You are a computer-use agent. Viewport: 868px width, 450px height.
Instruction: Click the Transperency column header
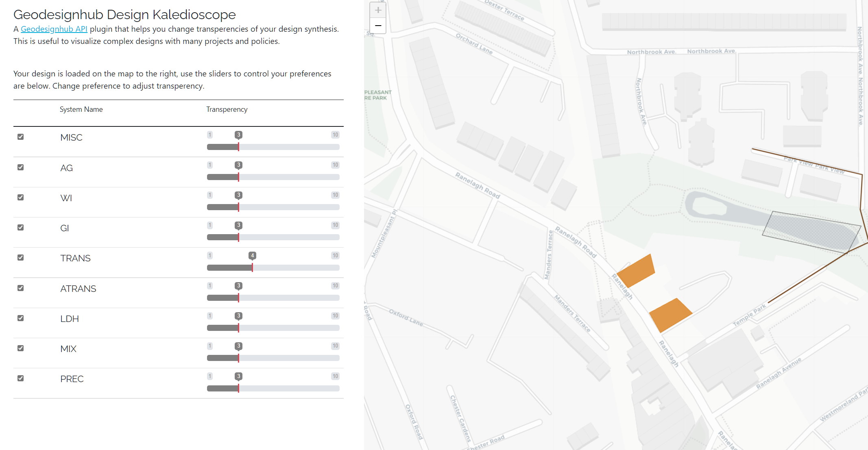pyautogui.click(x=227, y=109)
